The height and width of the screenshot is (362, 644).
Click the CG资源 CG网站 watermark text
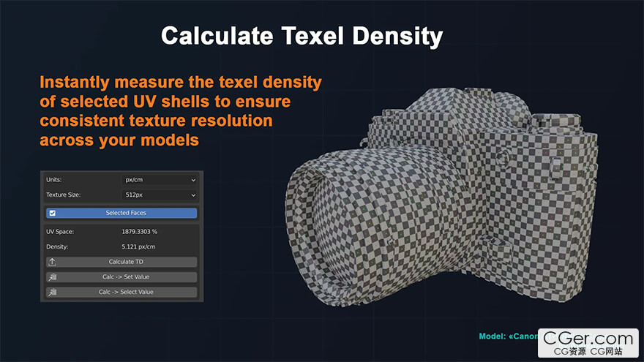[x=588, y=352]
